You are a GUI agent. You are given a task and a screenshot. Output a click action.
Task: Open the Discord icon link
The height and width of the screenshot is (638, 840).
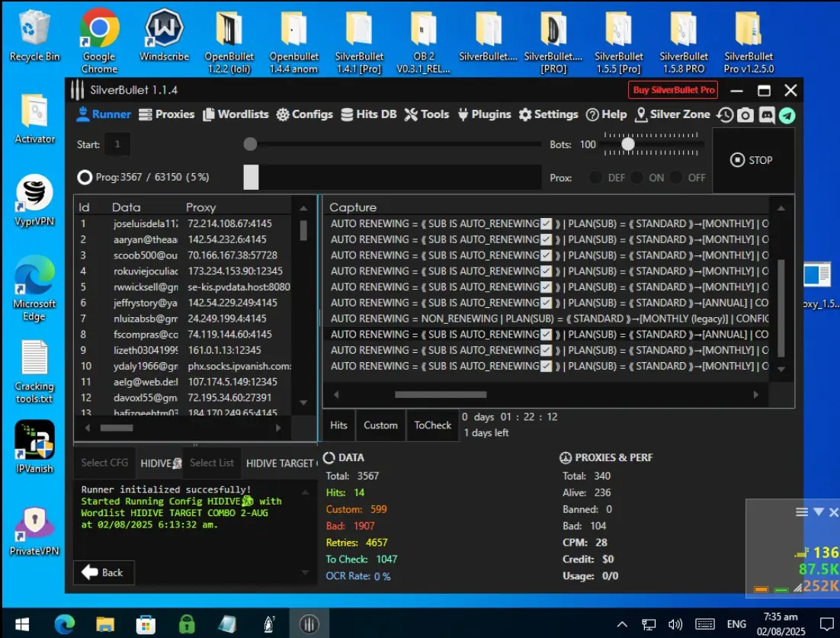point(767,115)
